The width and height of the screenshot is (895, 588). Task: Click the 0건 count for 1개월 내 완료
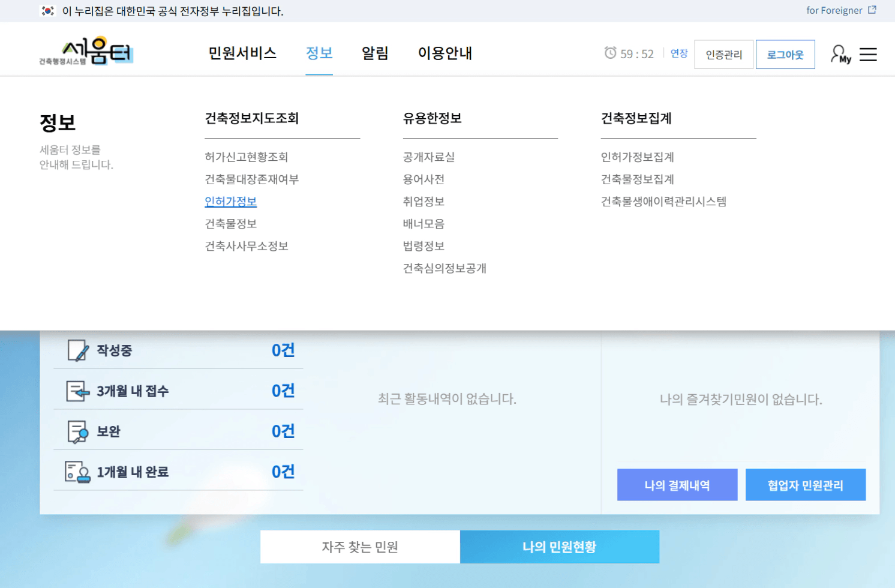(283, 472)
